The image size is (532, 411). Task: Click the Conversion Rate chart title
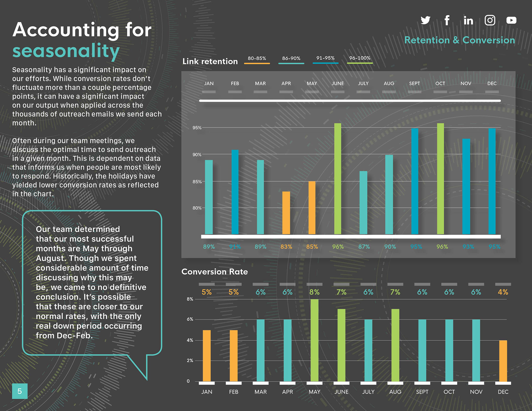(x=214, y=272)
